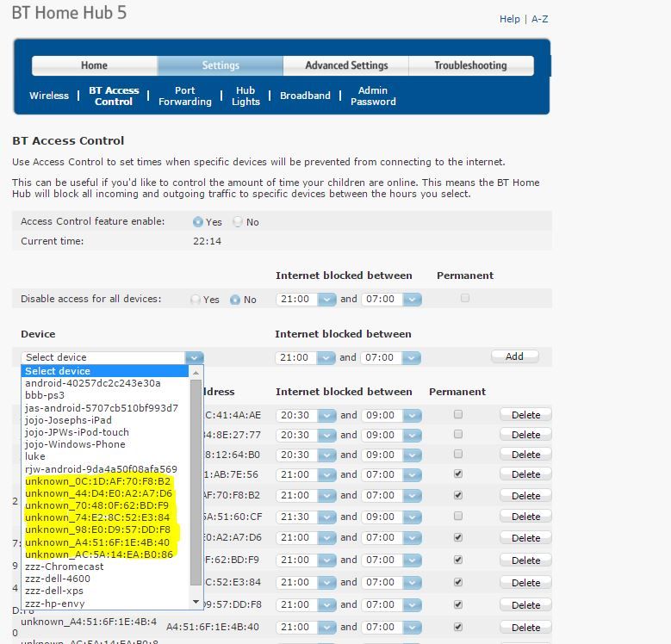Open the Home tab
This screenshot has width=671, height=644.
pyautogui.click(x=94, y=65)
